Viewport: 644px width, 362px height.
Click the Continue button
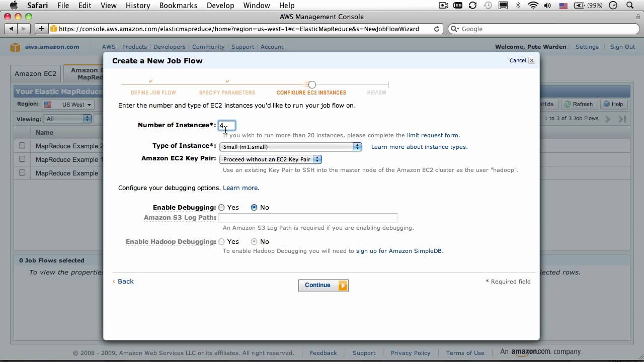323,285
